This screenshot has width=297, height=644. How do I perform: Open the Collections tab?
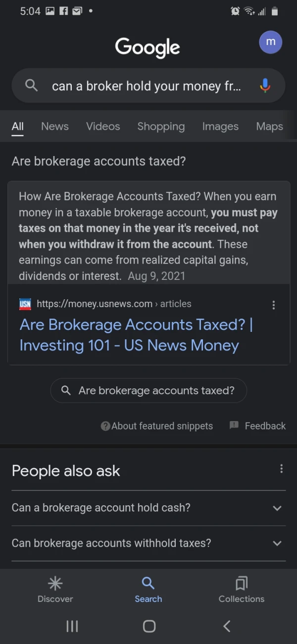242,590
